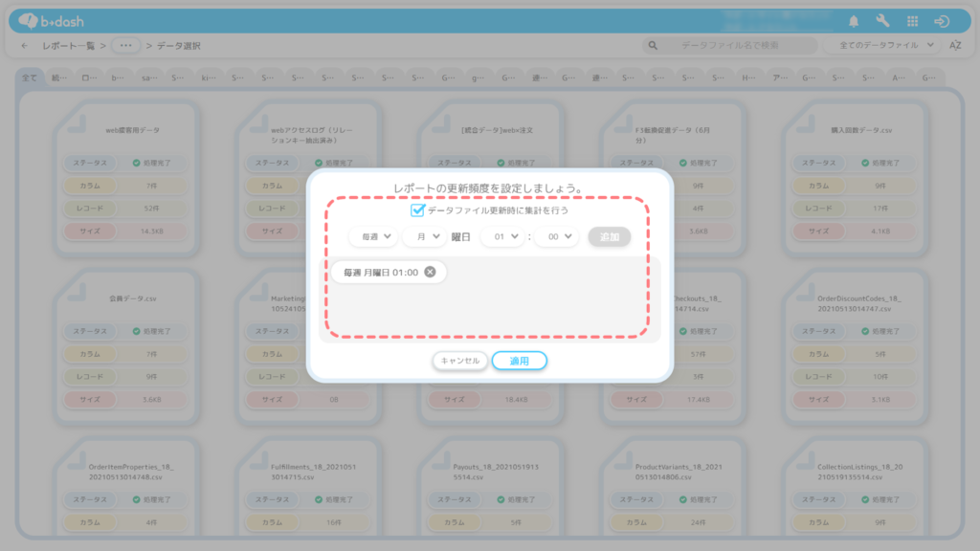The width and height of the screenshot is (980, 551).
Task: Go back with the left arrow
Action: click(24, 46)
